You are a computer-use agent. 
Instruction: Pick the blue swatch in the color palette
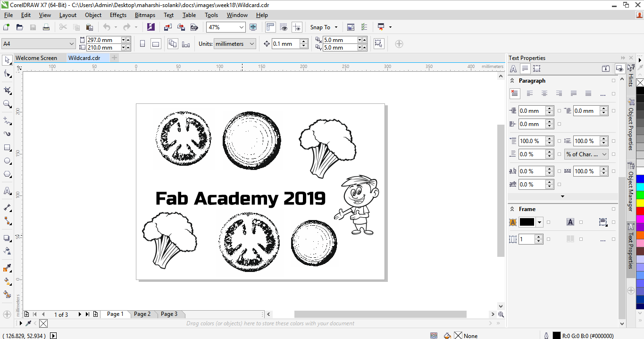click(x=640, y=178)
